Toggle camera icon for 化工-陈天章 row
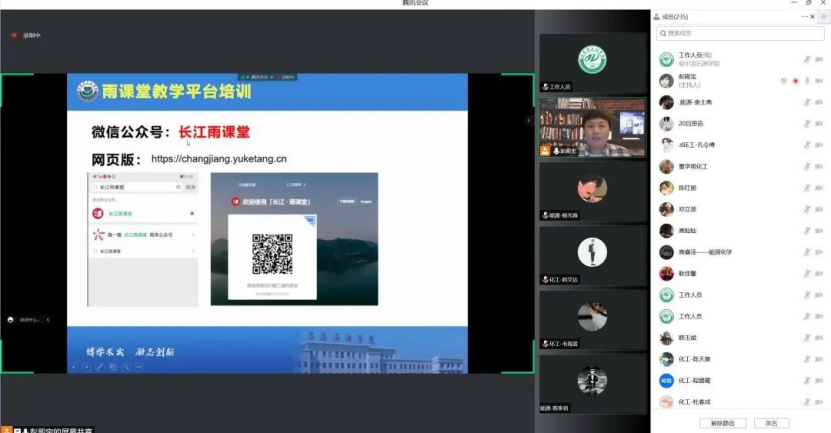 (x=819, y=359)
